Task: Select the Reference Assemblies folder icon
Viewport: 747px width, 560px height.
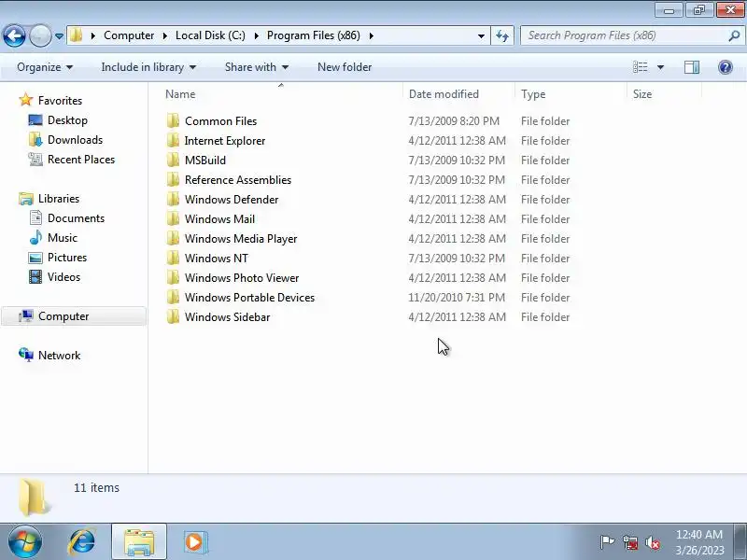Action: [173, 179]
